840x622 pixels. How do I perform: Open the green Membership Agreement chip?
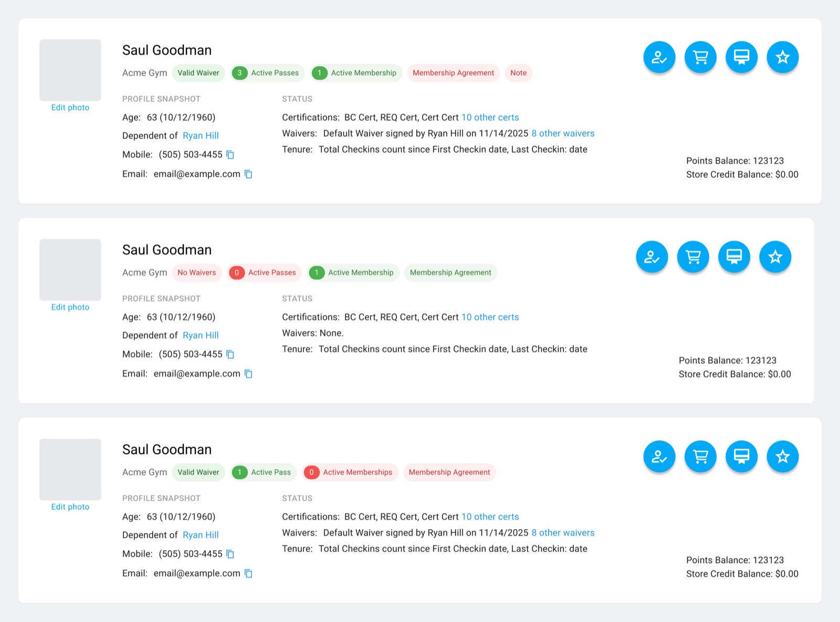coord(450,272)
